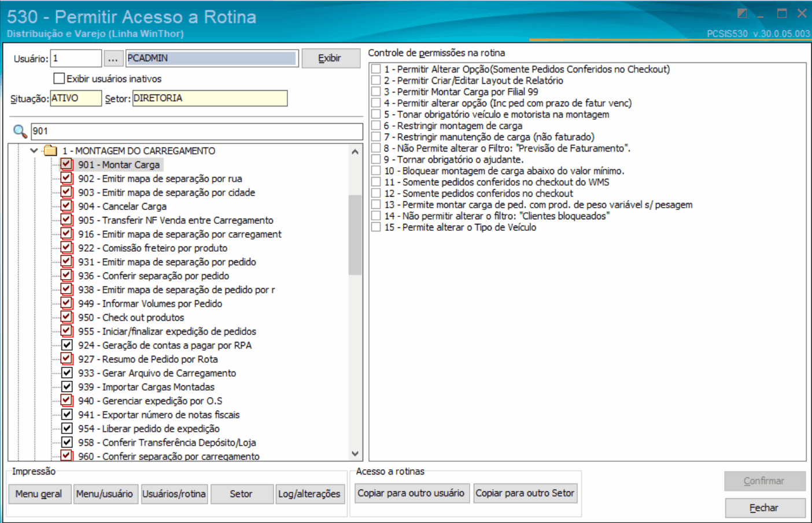812x523 pixels.
Task: Check permission 9 - Tornar obrigatório o ajudante
Action: click(376, 159)
